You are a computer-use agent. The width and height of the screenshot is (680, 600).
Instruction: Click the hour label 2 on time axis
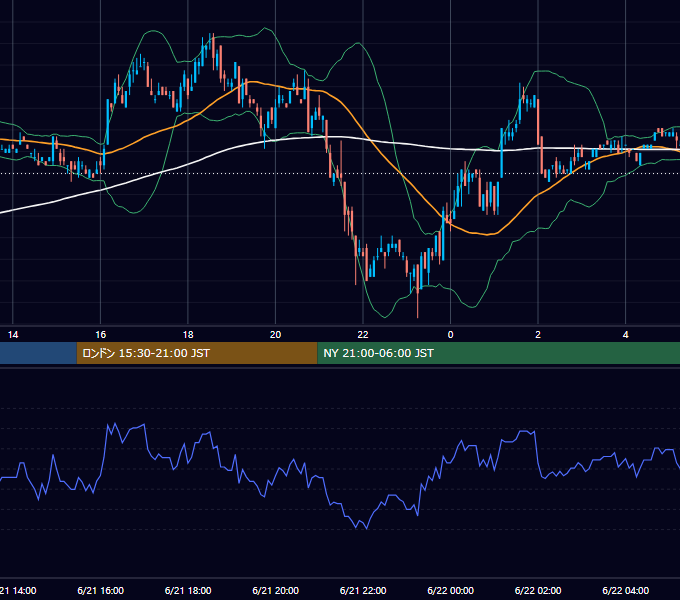(x=538, y=335)
